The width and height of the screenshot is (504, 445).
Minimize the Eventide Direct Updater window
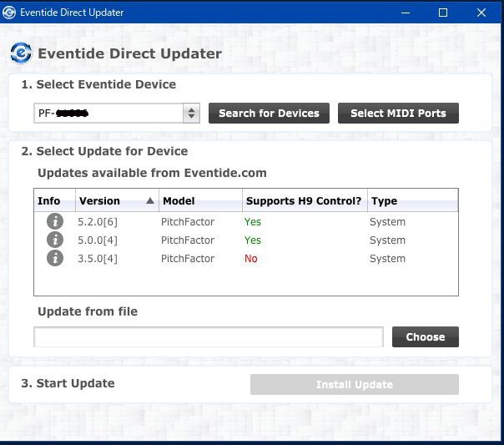pos(406,13)
